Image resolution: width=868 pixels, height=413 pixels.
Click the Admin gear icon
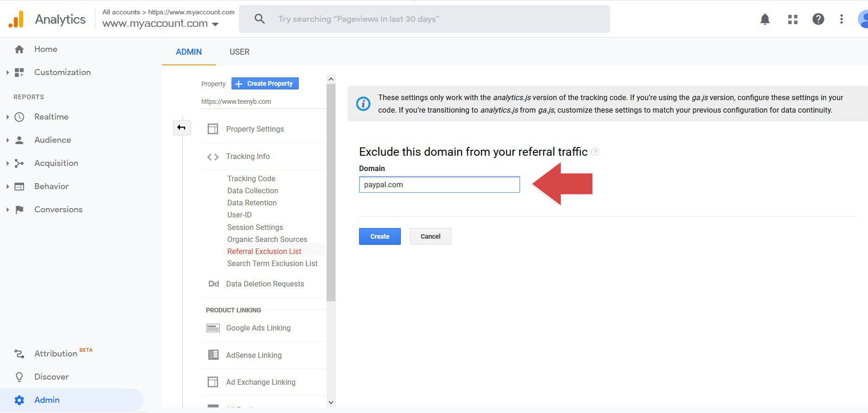19,400
